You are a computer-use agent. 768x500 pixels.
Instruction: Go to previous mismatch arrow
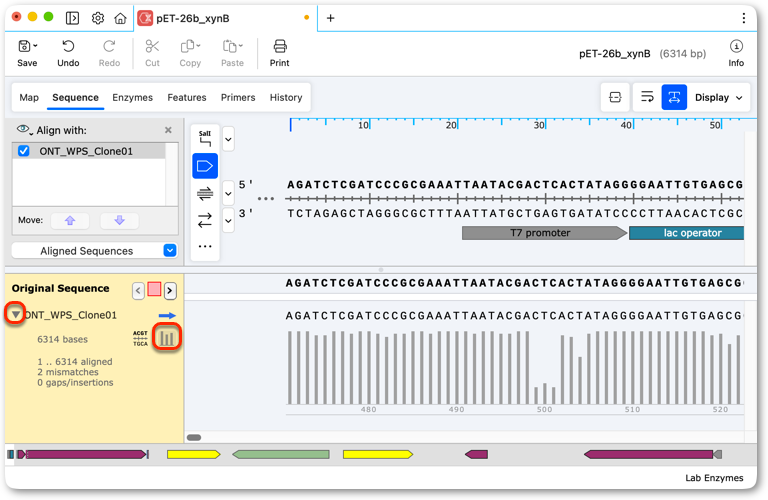pyautogui.click(x=138, y=291)
